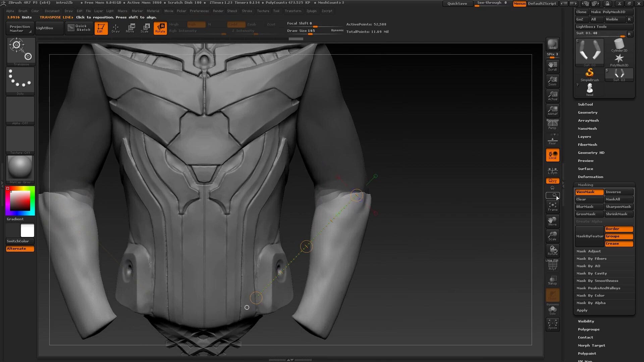Click Inverse mask button
This screenshot has width=644, height=362.
(x=619, y=192)
